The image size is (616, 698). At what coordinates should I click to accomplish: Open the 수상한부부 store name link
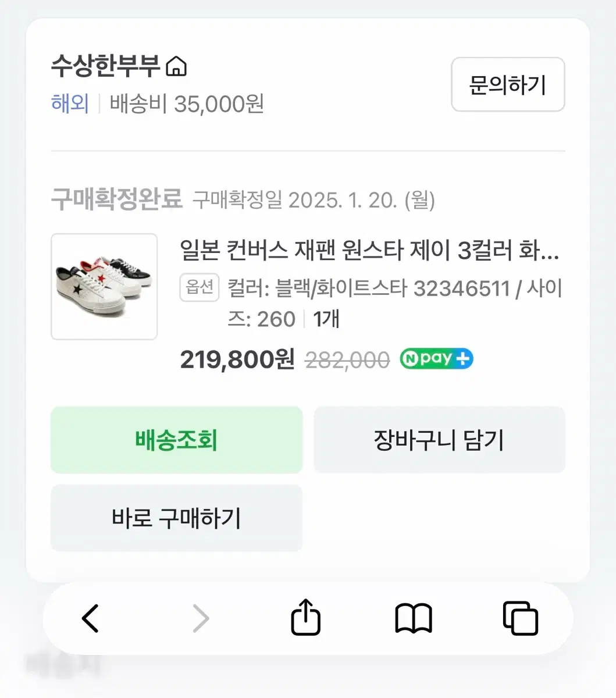click(x=105, y=66)
